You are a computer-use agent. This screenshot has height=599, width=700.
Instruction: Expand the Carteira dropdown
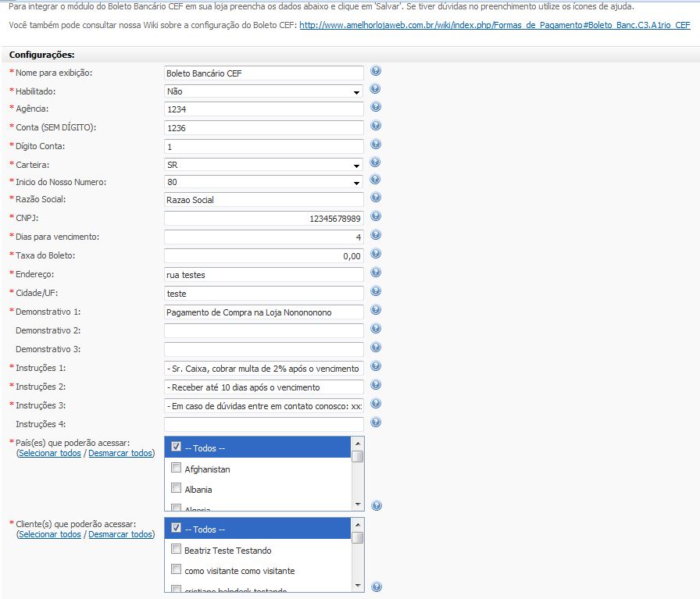pos(263,165)
